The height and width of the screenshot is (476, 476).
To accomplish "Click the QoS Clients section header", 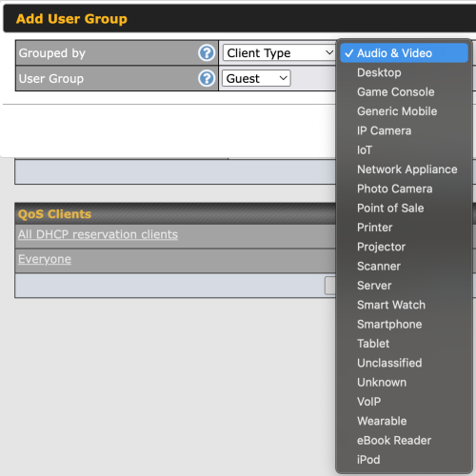I will (x=54, y=214).
